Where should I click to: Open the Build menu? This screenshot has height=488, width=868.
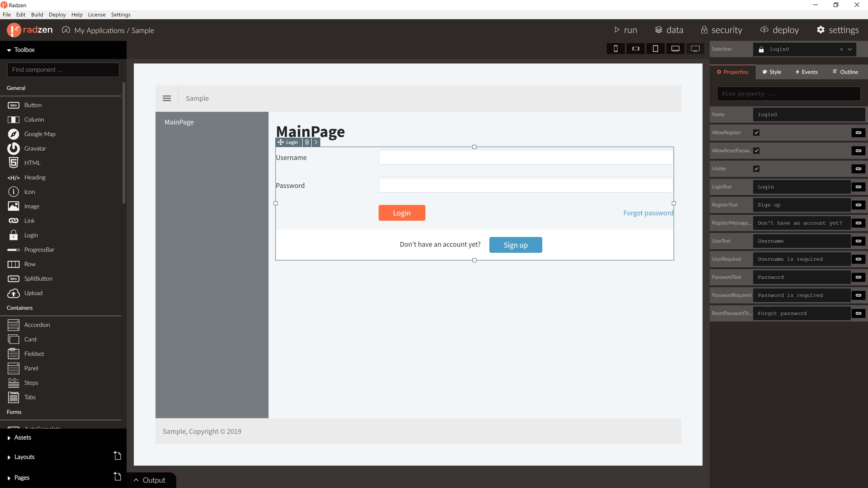click(37, 14)
